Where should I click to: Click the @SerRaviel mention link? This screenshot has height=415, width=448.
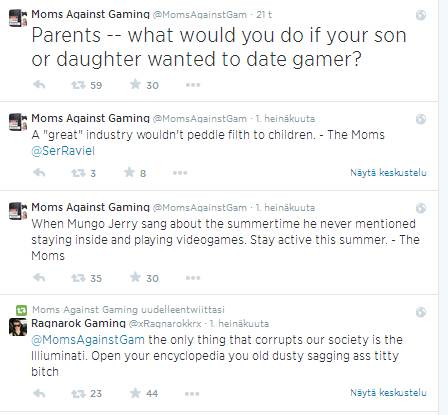pyautogui.click(x=63, y=151)
